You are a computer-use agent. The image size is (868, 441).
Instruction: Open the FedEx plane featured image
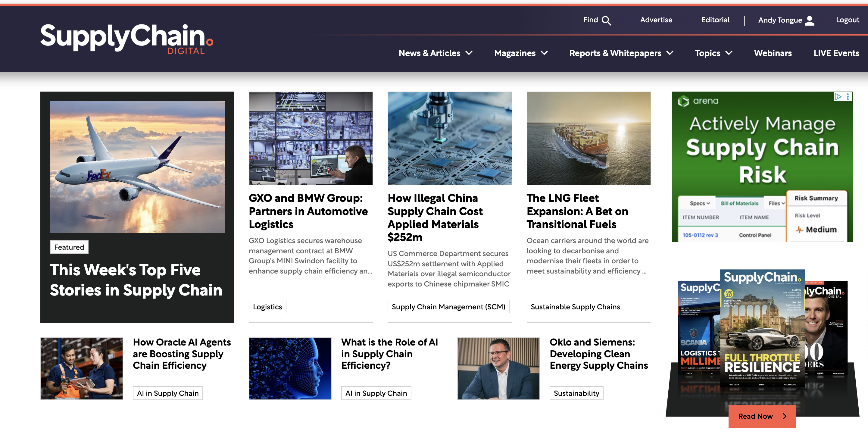pyautogui.click(x=137, y=167)
